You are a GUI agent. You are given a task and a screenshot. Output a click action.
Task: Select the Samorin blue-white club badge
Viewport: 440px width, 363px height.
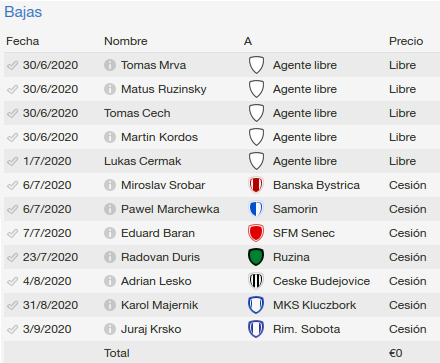(256, 209)
